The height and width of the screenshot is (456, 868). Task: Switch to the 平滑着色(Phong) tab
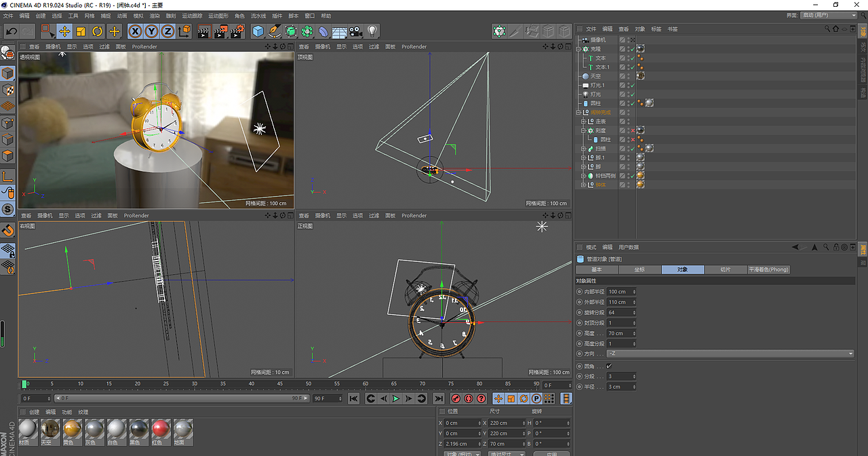point(768,269)
